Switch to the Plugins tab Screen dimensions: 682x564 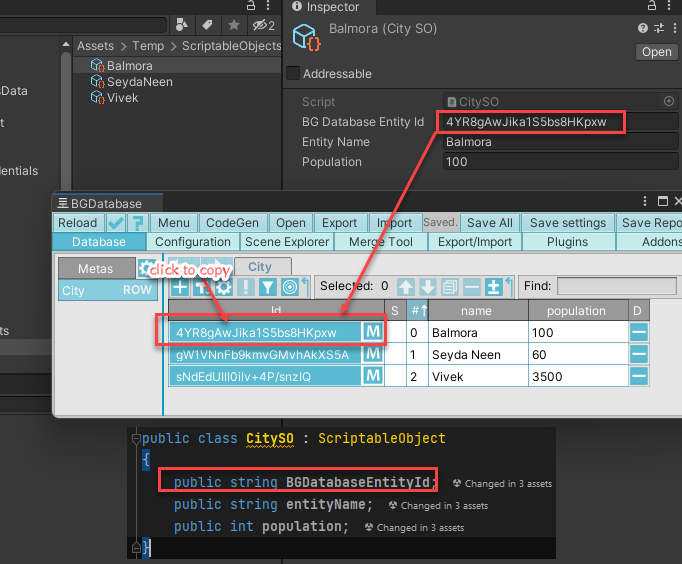point(568,242)
